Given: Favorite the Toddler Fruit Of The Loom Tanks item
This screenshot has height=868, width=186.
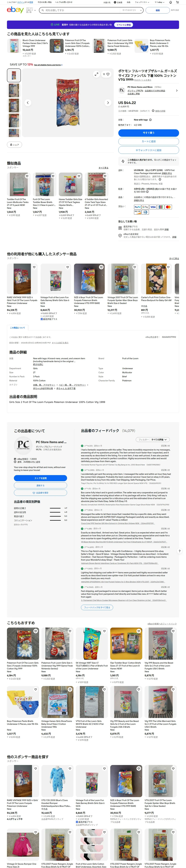Looking at the screenshot, I should click(27, 176).
